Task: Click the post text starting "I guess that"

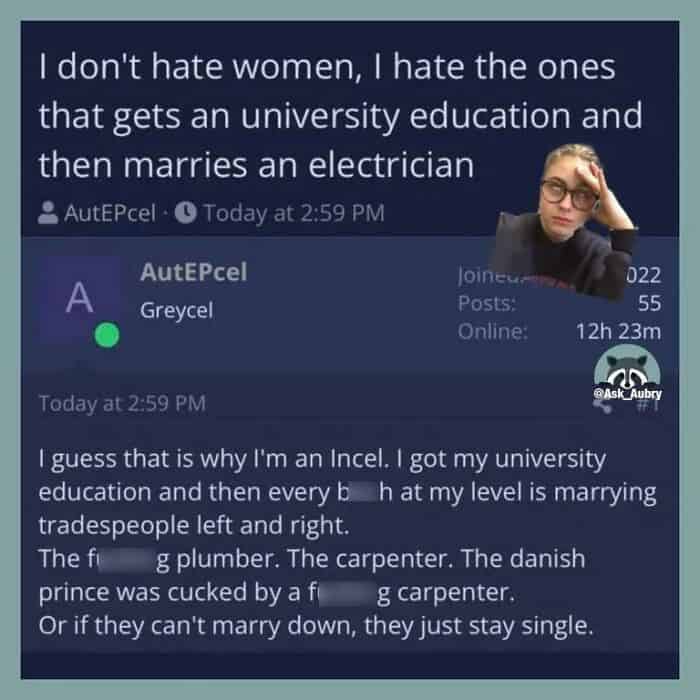Action: 347,542
